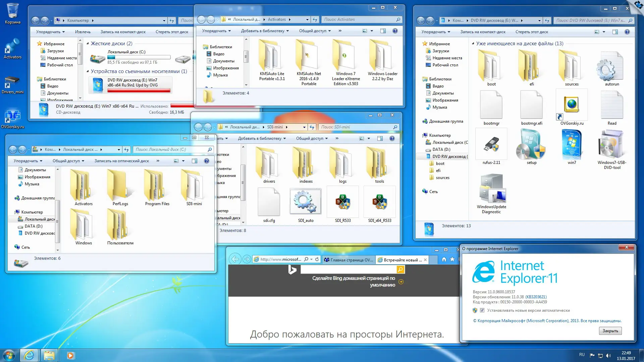Toggle automatic new version install checkbox
644x362 pixels.
(482, 310)
